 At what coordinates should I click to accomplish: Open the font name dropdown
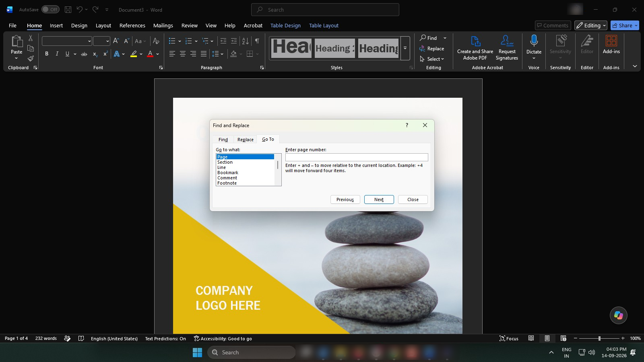89,41
